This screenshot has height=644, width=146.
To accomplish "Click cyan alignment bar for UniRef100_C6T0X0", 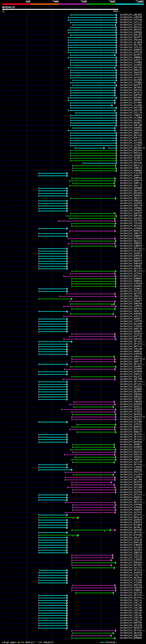I will [x=94, y=25].
